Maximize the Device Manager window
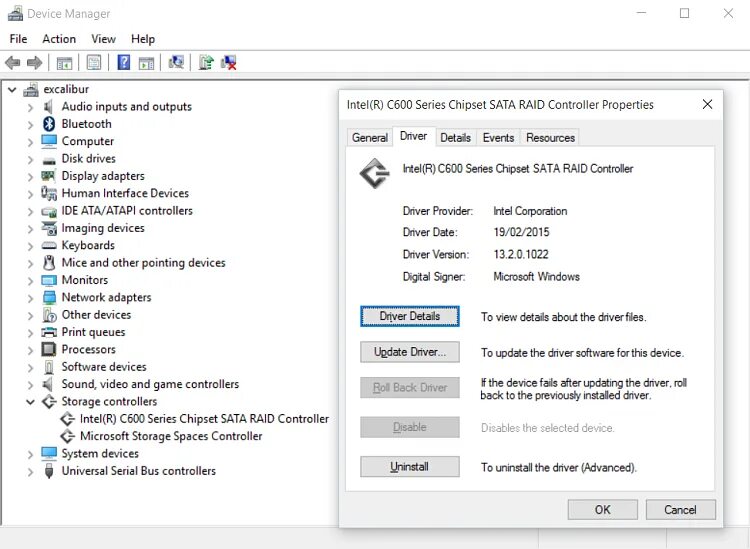Viewport: 750px width, 549px height. click(684, 13)
